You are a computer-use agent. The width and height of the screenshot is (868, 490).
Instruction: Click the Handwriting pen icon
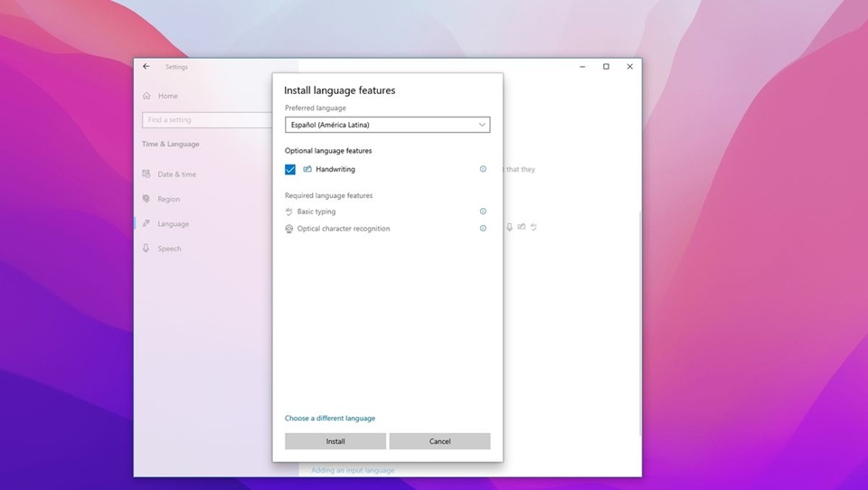307,169
